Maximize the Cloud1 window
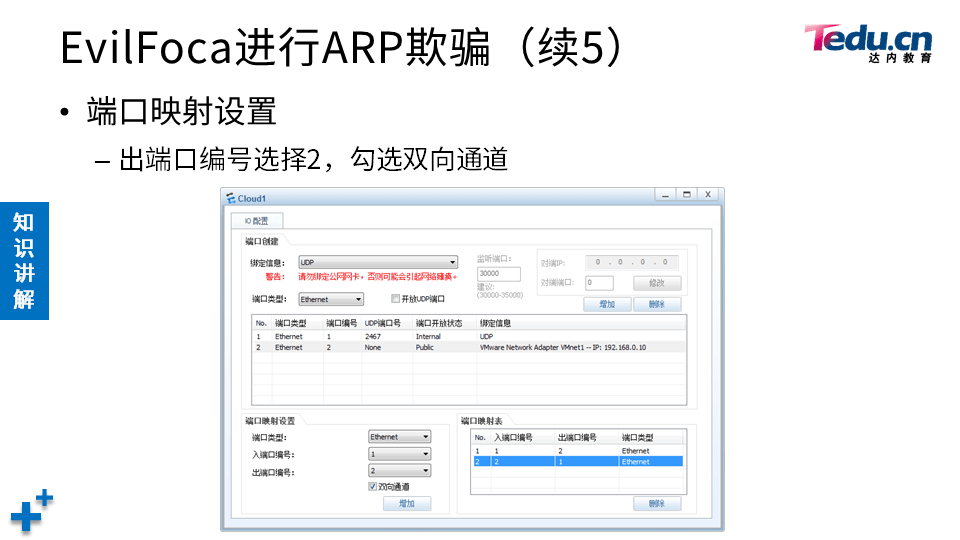Viewport: 960px width, 540px height. (686, 195)
